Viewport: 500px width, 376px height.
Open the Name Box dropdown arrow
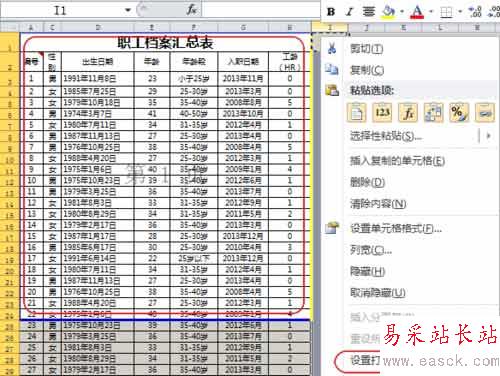pos(128,10)
